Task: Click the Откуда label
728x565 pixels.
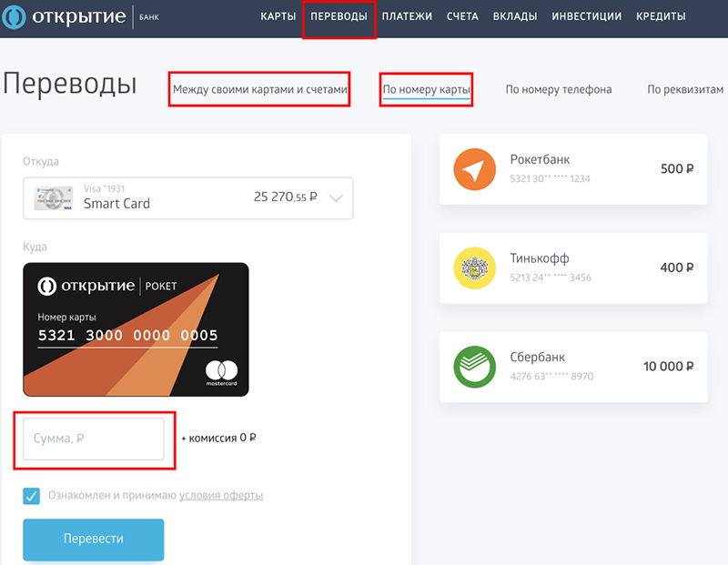Action: point(41,162)
